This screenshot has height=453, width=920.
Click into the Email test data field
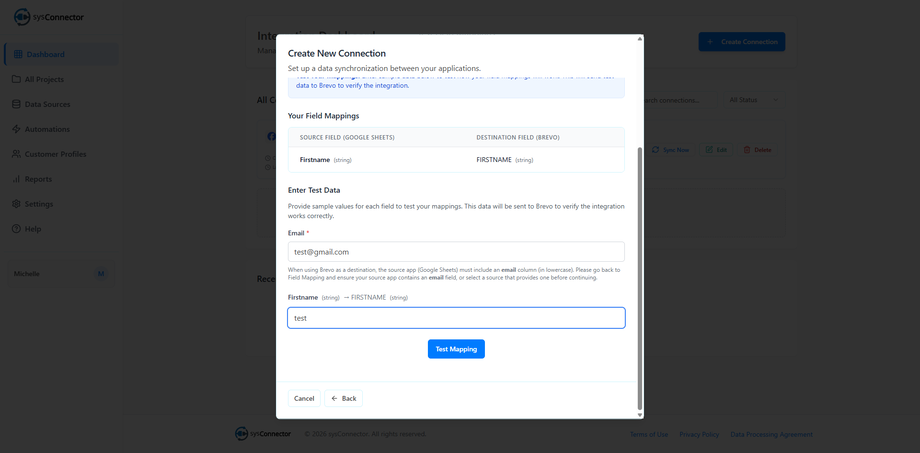pos(456,252)
